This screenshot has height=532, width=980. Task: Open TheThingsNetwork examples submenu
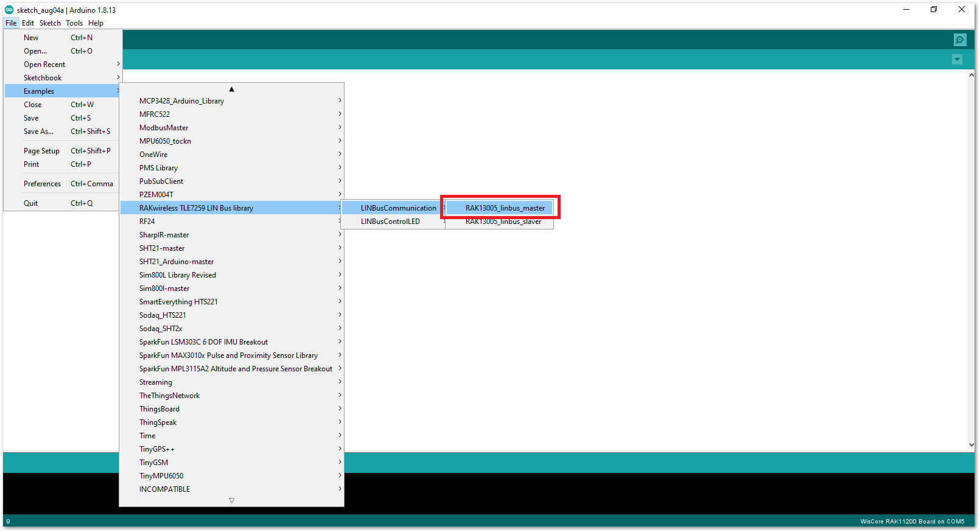coord(232,396)
